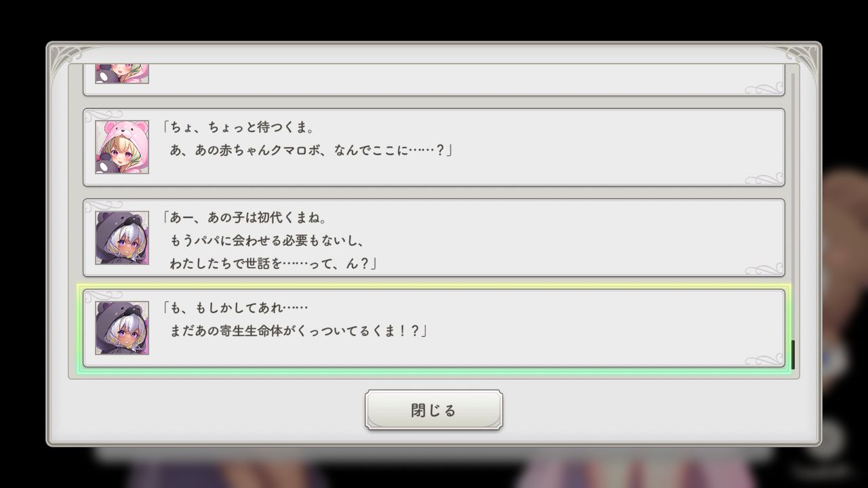Screen dimensions: 868x488
Task: Close the log with 閉じる button
Action: click(434, 410)
